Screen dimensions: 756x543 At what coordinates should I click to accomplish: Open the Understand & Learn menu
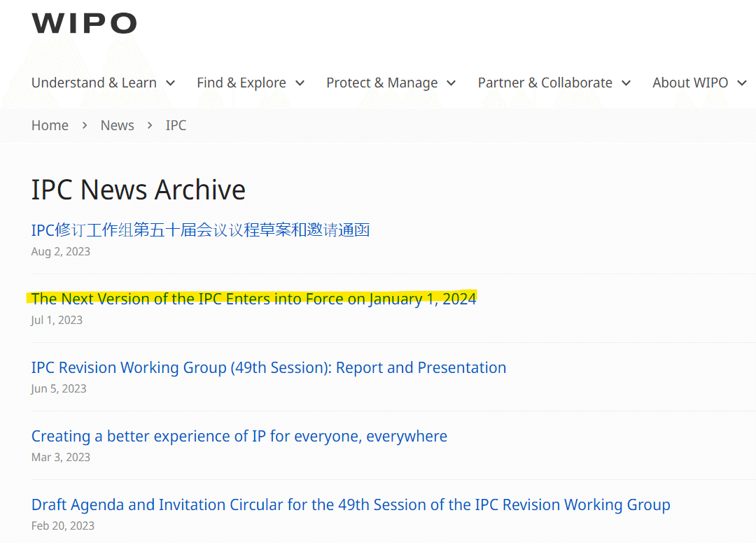coord(94,83)
